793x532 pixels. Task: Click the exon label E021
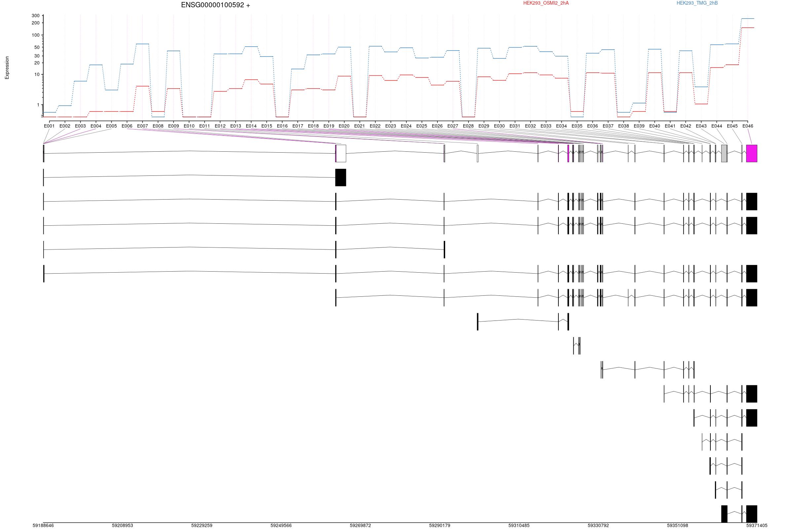pyautogui.click(x=359, y=126)
